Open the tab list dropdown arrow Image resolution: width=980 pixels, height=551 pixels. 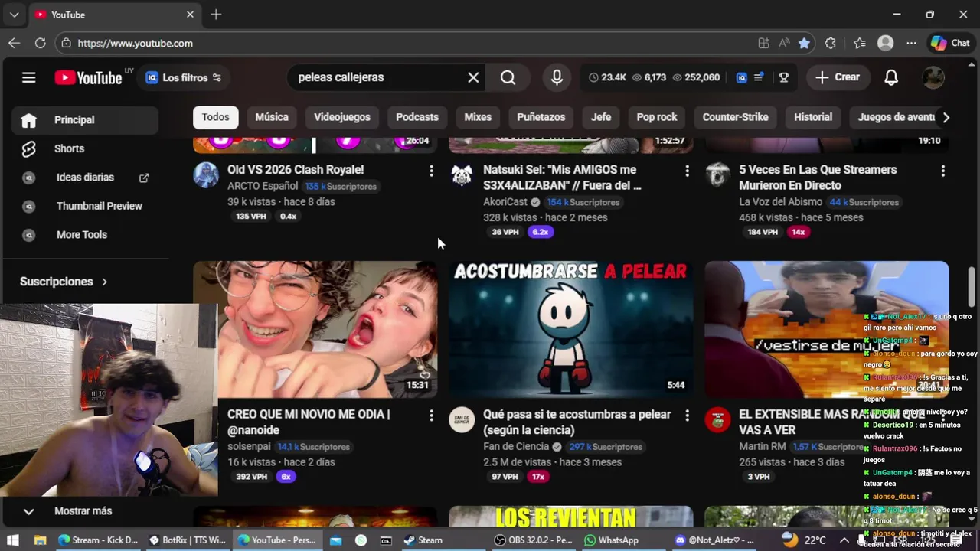[x=14, y=15]
